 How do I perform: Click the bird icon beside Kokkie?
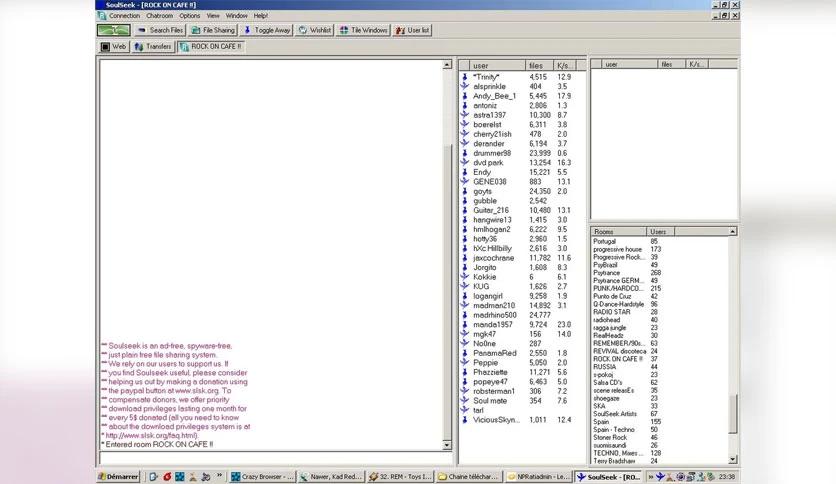click(x=464, y=277)
